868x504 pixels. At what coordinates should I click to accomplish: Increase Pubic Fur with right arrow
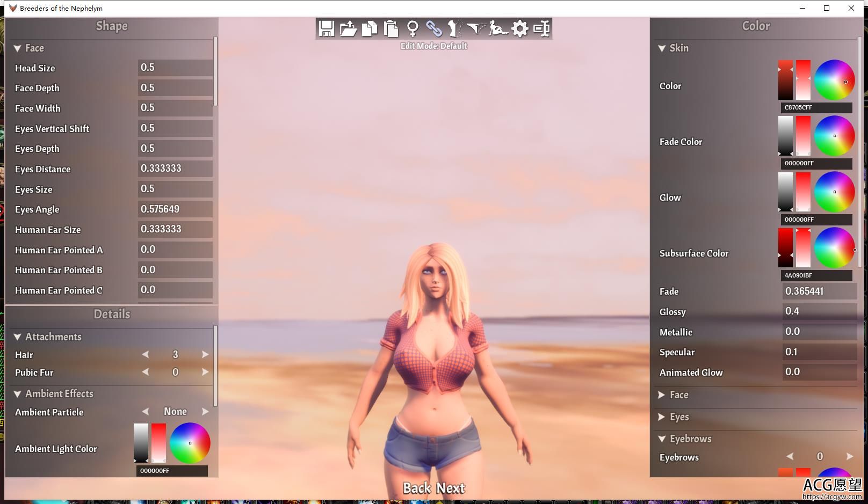tap(205, 372)
